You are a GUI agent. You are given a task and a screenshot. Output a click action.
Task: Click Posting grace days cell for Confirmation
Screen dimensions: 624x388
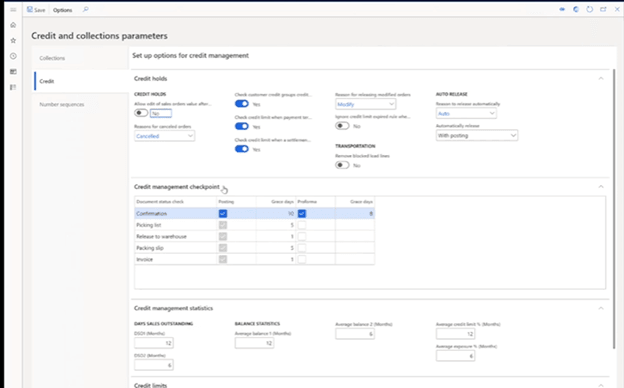(276, 213)
